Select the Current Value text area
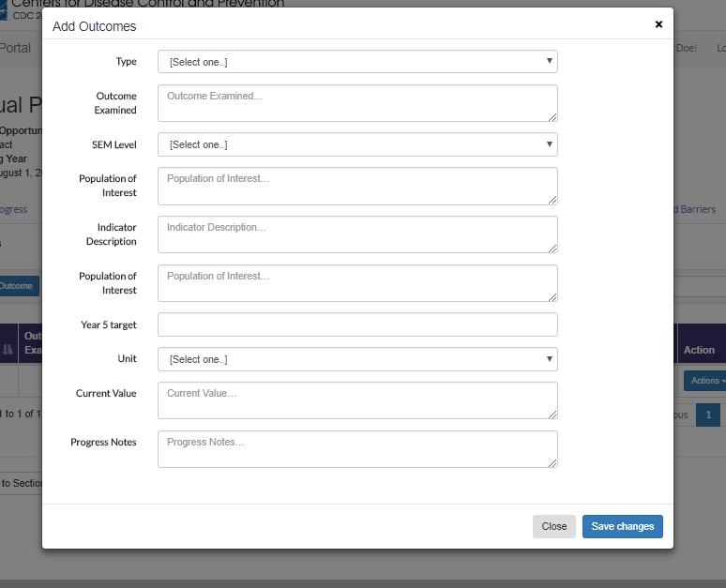Screen dimensions: 726x588 click(x=357, y=400)
